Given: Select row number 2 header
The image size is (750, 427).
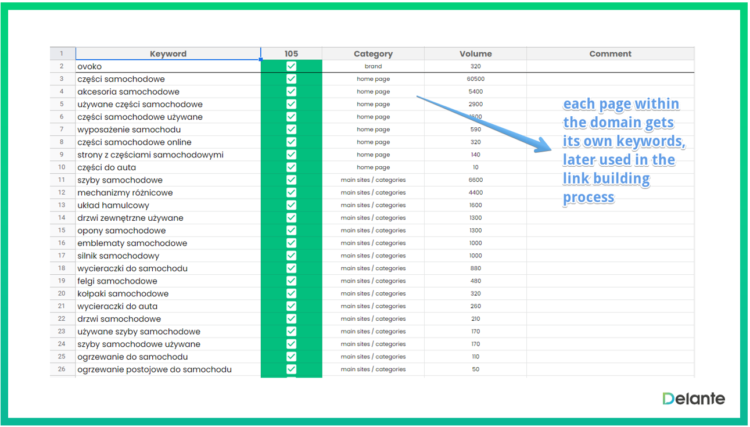Looking at the screenshot, I should (x=62, y=66).
